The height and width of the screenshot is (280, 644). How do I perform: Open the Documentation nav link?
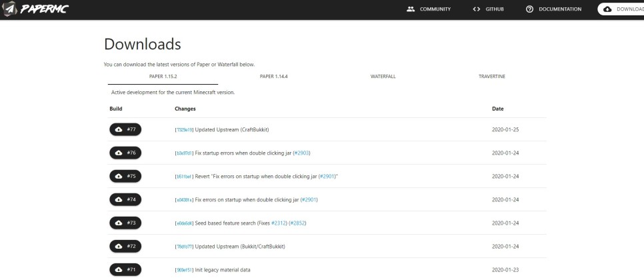(553, 9)
